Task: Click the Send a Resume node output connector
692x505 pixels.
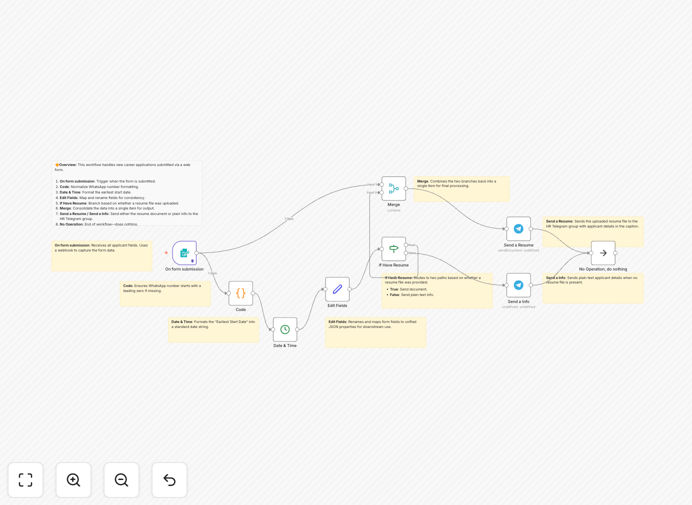Action: (531, 229)
